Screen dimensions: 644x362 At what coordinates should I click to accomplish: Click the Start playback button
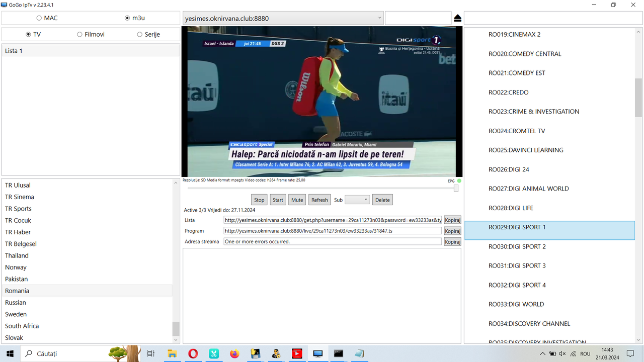pos(278,200)
